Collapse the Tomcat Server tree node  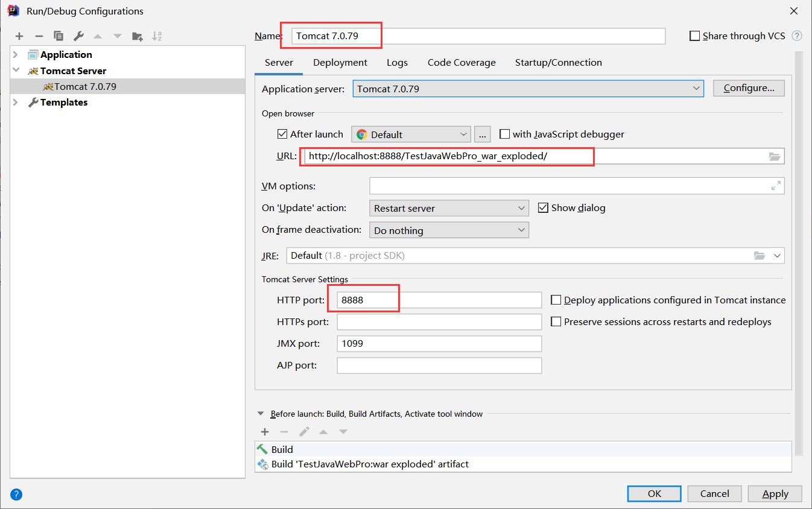coord(16,71)
